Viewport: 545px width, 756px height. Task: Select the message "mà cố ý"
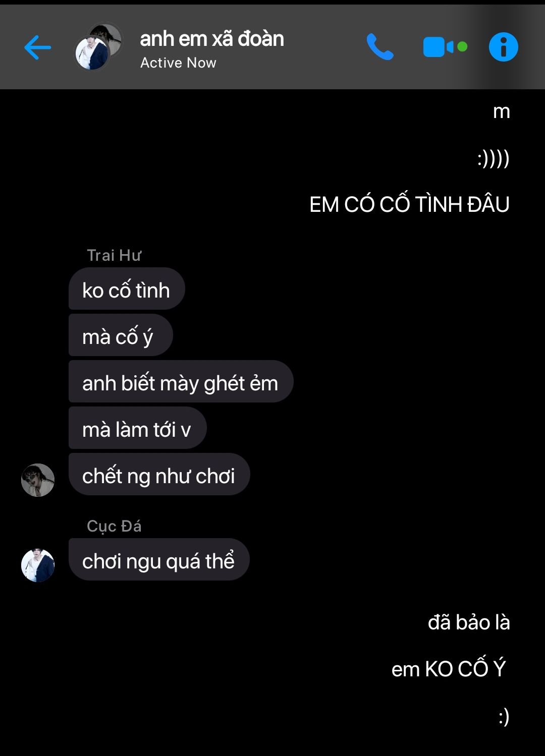121,335
